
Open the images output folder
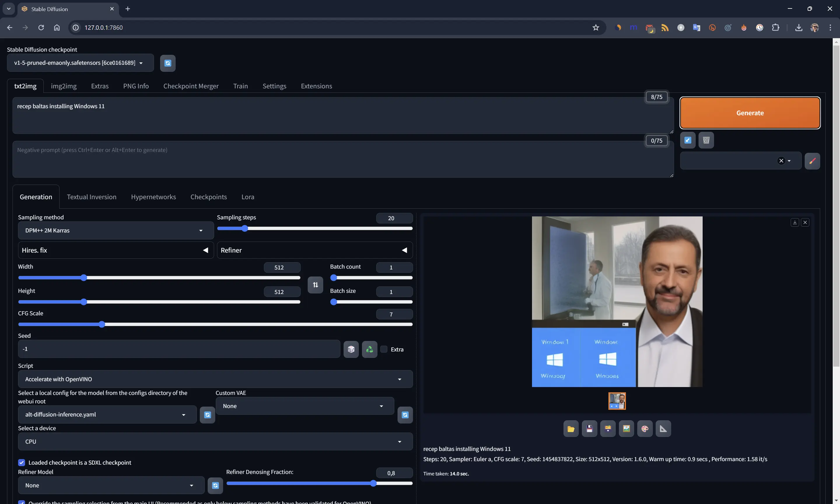click(x=571, y=429)
